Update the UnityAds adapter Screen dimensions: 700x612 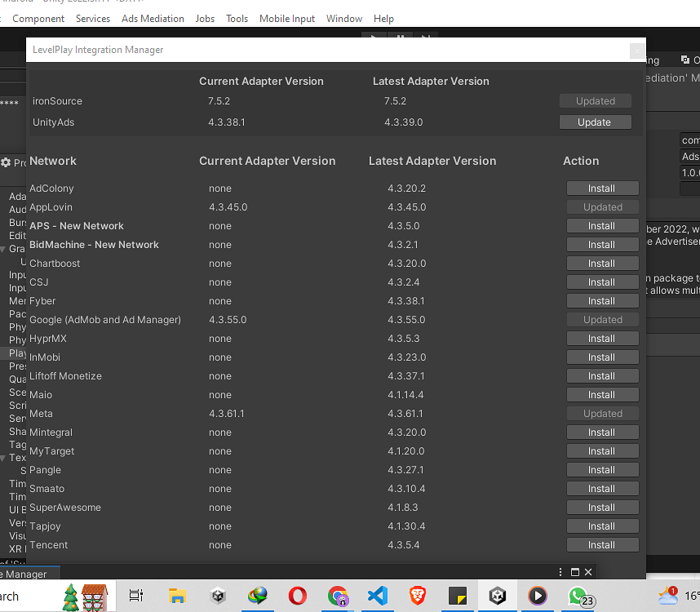(x=595, y=121)
